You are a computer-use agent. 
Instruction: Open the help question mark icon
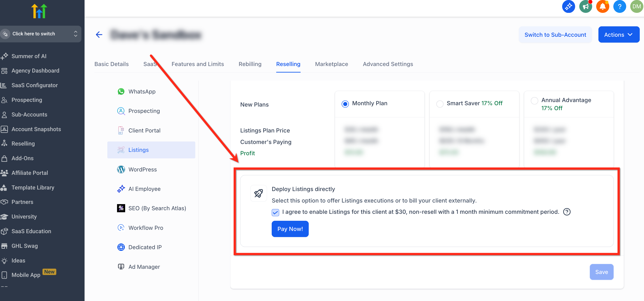(x=619, y=7)
